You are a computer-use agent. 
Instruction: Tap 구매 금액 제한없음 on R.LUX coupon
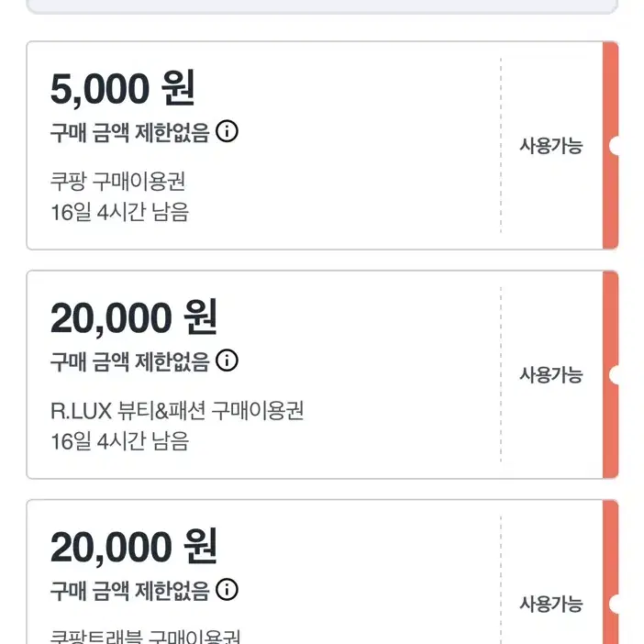coord(129,361)
